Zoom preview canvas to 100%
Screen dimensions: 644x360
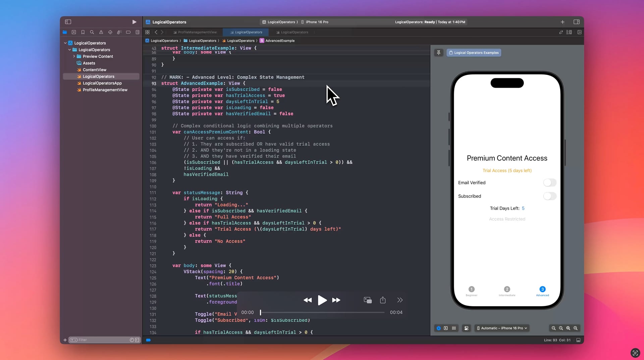tap(561, 328)
